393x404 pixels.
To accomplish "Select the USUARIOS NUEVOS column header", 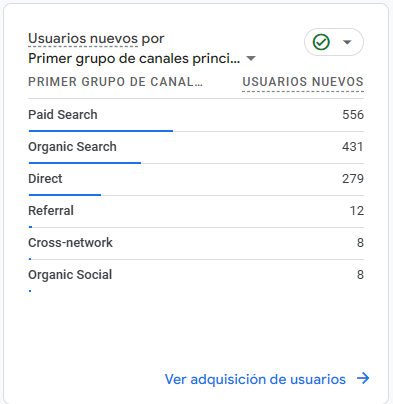I will (x=303, y=82).
